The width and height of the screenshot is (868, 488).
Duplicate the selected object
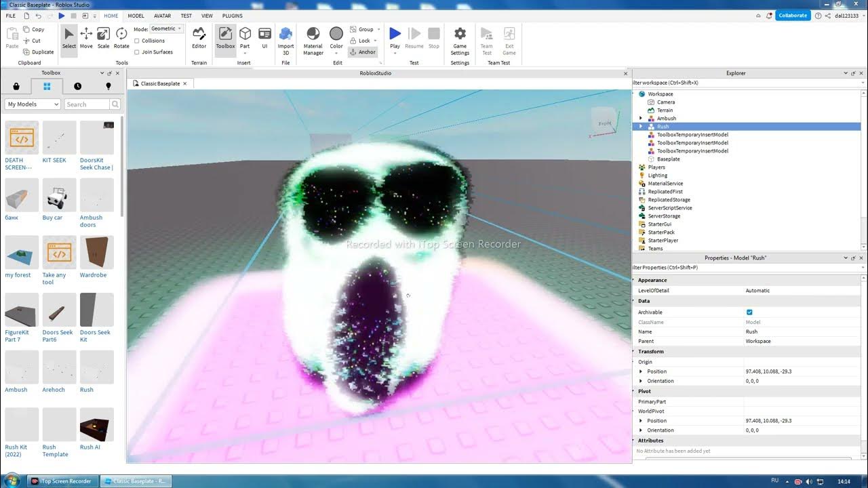coord(38,52)
